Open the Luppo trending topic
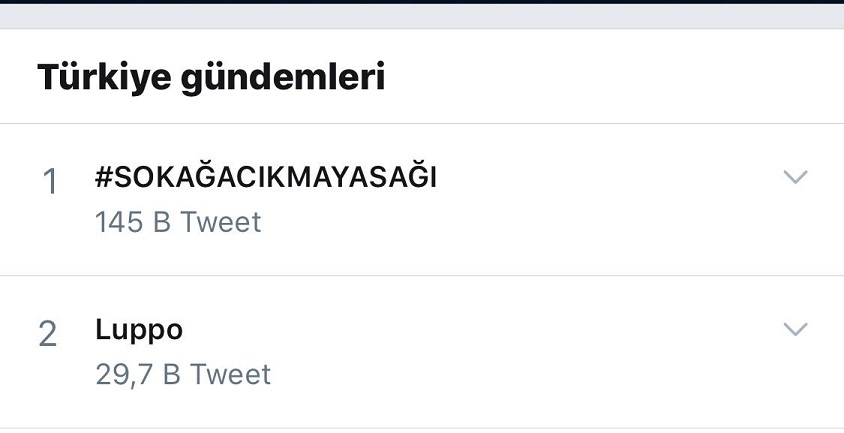 click(x=139, y=330)
